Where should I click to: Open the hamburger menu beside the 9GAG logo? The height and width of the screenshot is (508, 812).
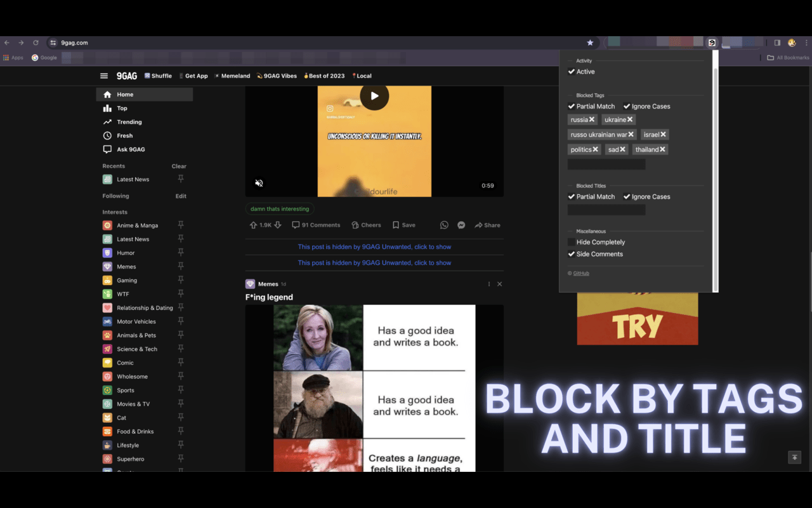click(x=104, y=76)
